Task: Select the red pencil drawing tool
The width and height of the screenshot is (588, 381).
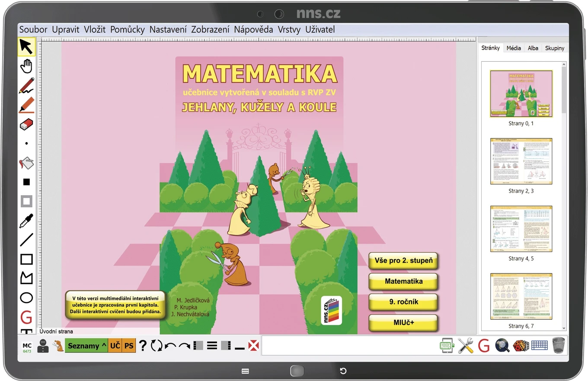Action: [x=26, y=86]
